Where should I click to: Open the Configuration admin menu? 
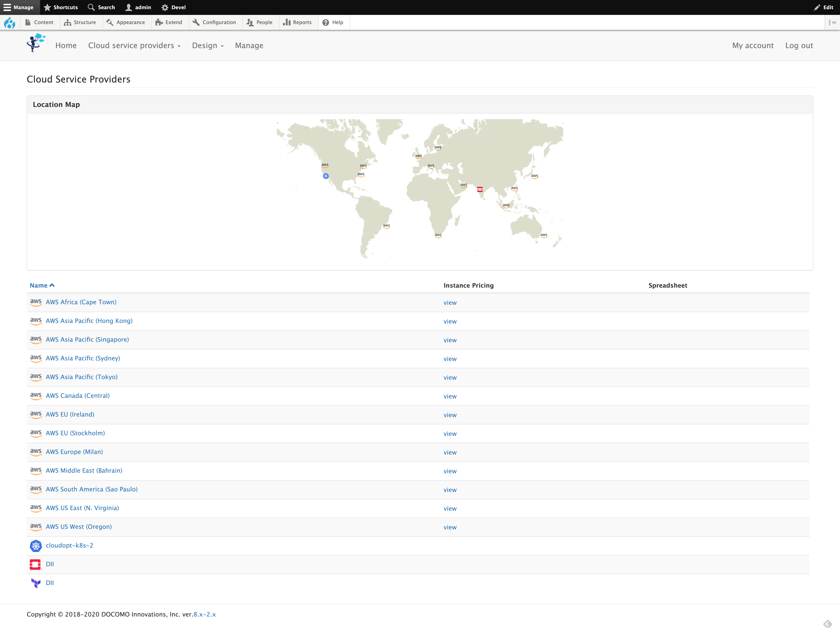[x=215, y=22]
